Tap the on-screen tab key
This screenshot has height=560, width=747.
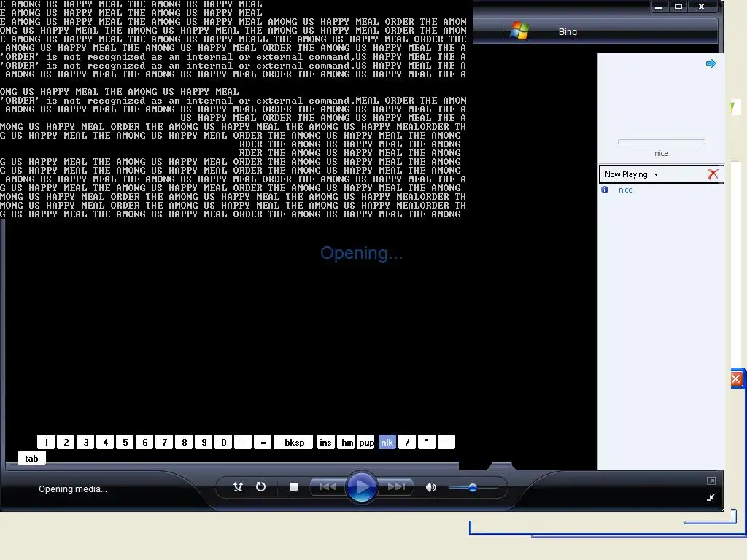(x=31, y=458)
